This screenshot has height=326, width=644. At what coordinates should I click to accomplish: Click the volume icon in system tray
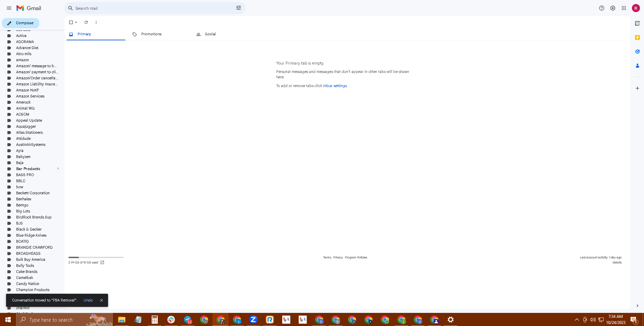[593, 320]
